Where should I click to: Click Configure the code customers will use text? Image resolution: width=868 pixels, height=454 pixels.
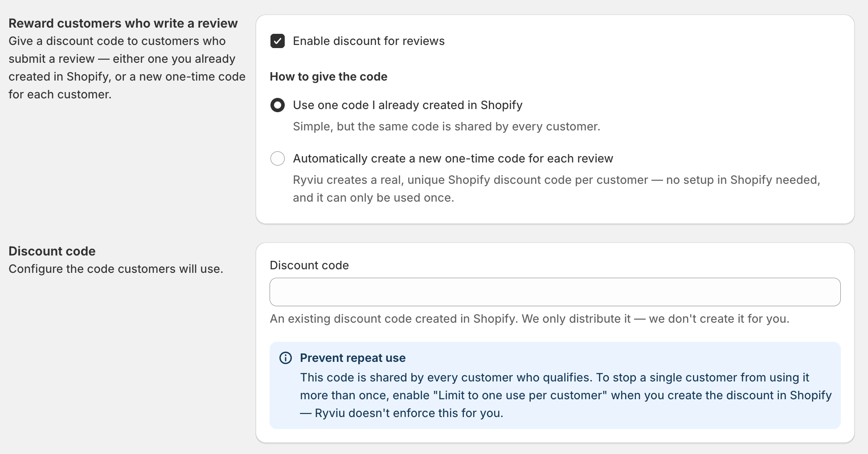[x=116, y=269]
